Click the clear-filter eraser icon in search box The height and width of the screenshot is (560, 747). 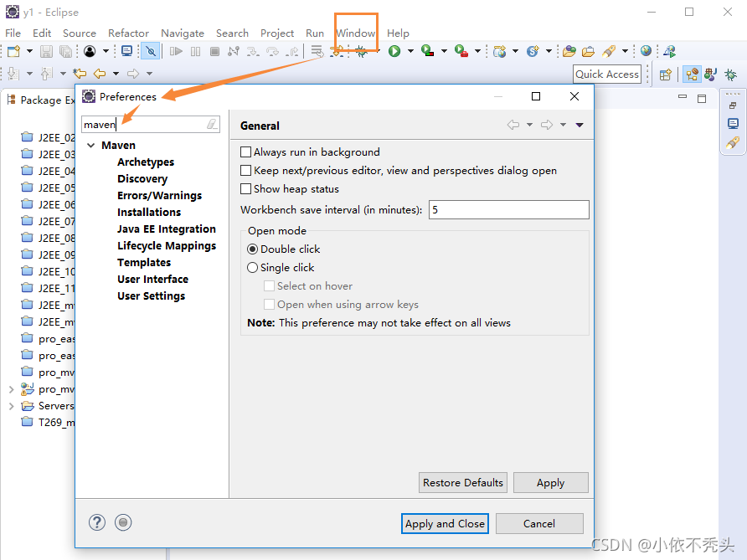pos(212,124)
